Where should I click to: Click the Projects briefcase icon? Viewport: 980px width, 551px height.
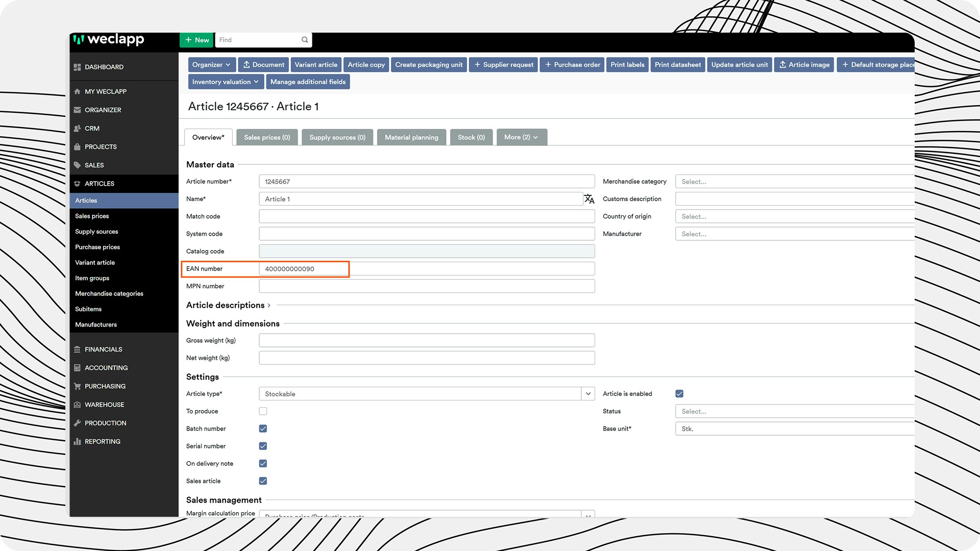77,147
